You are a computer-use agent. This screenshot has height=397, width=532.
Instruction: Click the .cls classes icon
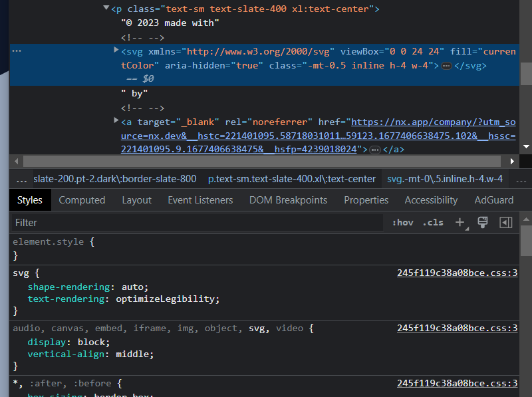432,222
